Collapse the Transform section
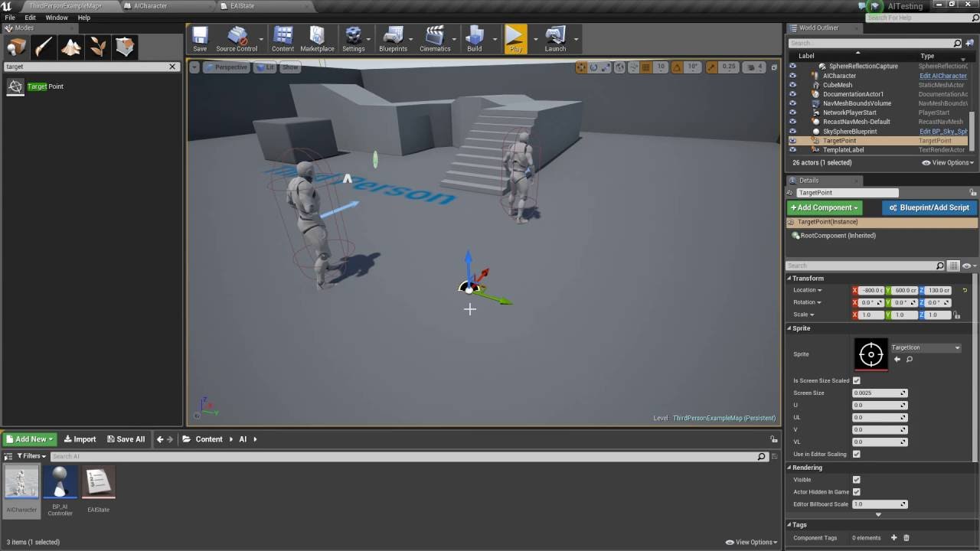Viewport: 980px width, 551px height. (x=789, y=278)
